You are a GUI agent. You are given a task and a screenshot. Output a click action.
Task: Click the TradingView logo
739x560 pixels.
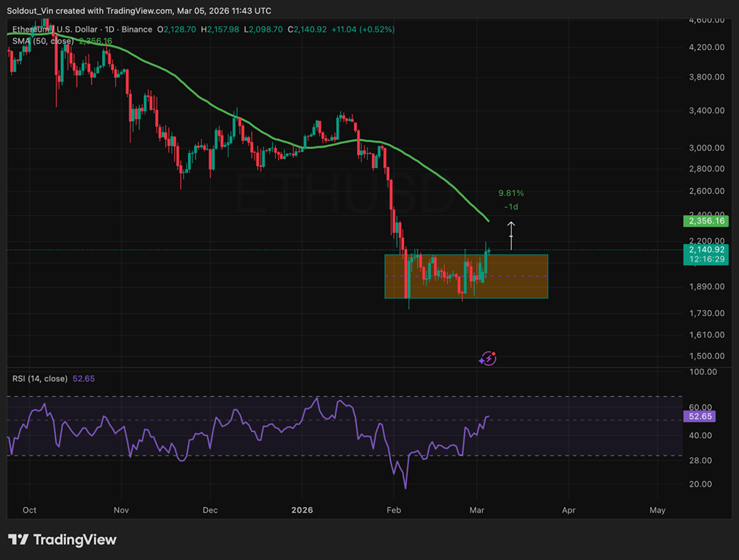[x=61, y=540]
